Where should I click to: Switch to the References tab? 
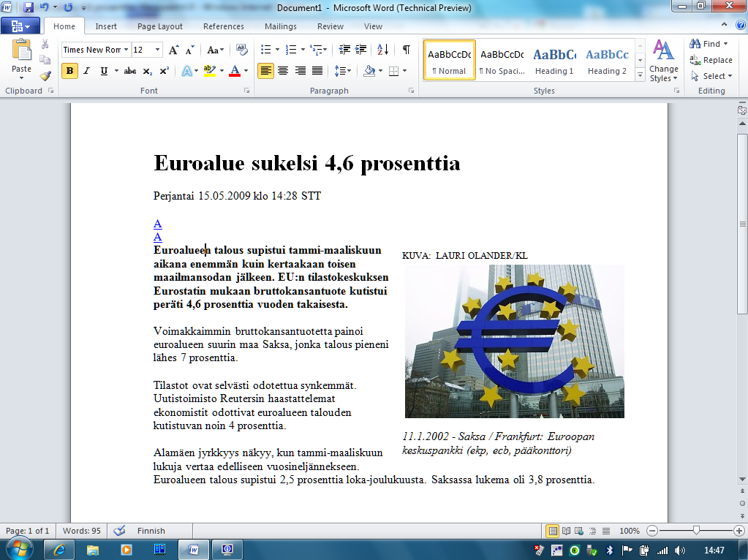click(223, 26)
